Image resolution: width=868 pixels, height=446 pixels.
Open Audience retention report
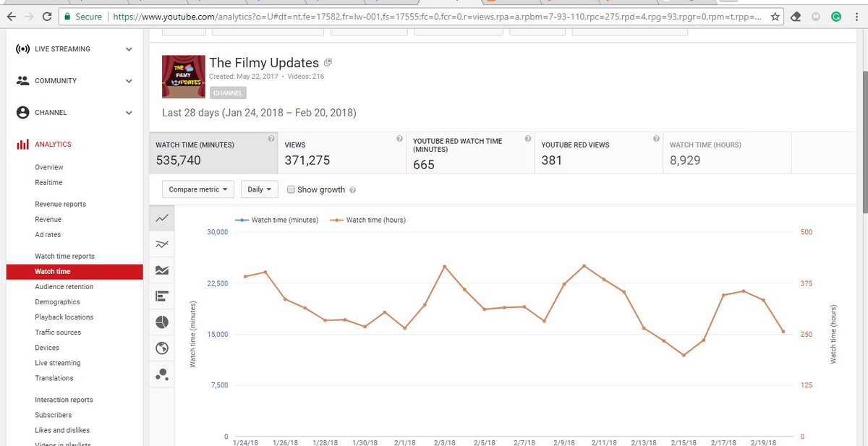point(64,286)
